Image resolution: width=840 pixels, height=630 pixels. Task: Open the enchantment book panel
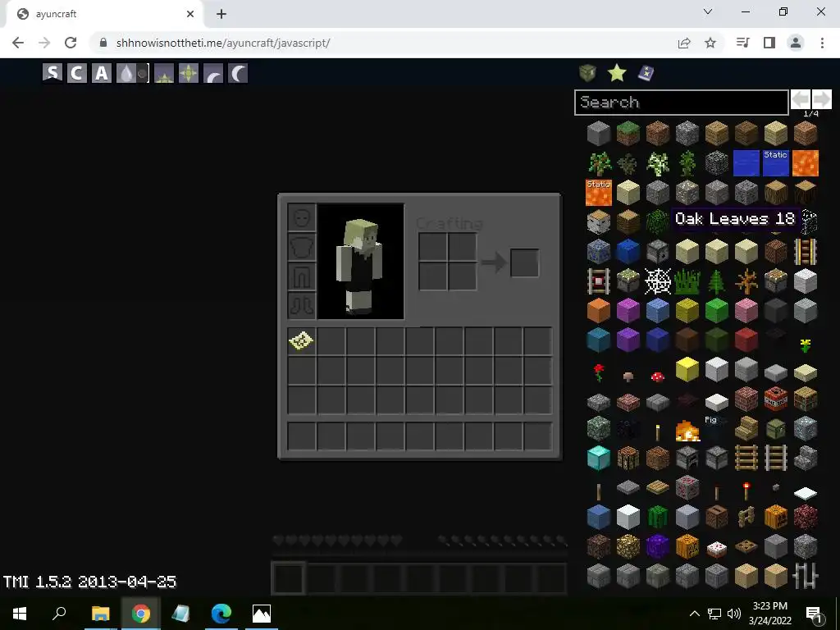646,72
